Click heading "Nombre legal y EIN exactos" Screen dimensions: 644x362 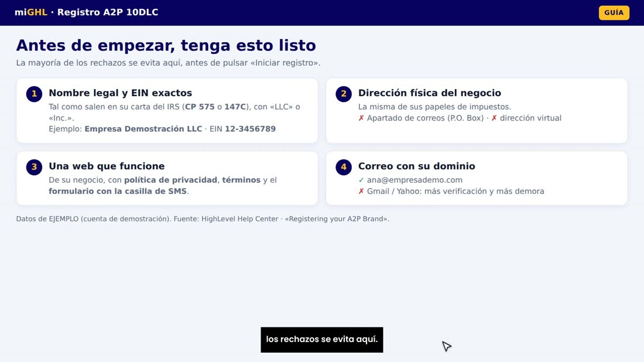point(121,93)
